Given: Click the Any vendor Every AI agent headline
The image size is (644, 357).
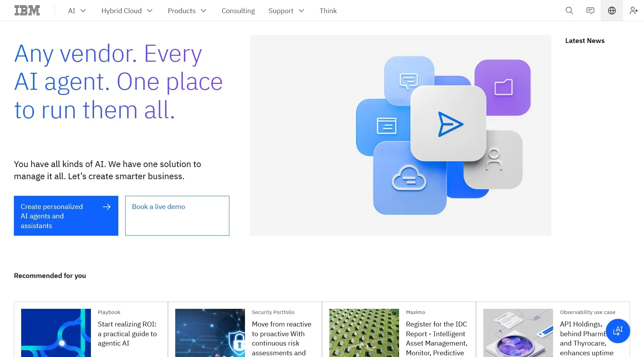Looking at the screenshot, I should coord(118,82).
